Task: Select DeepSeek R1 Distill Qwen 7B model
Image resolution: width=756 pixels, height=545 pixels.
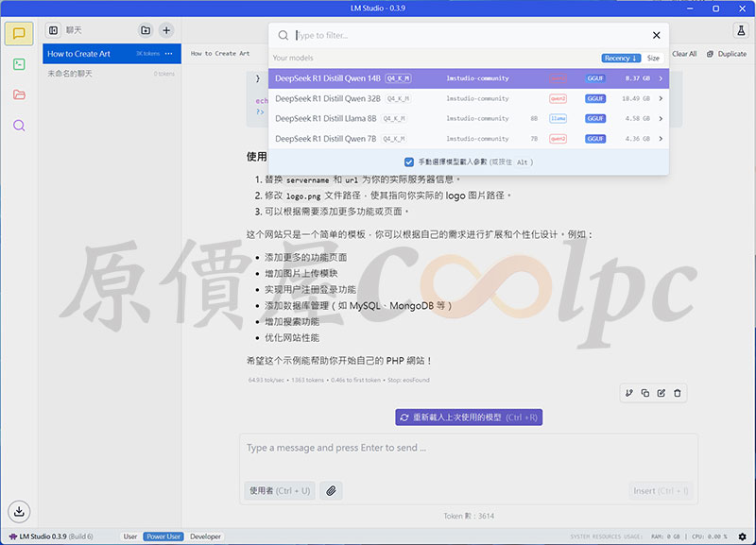Action: 469,139
